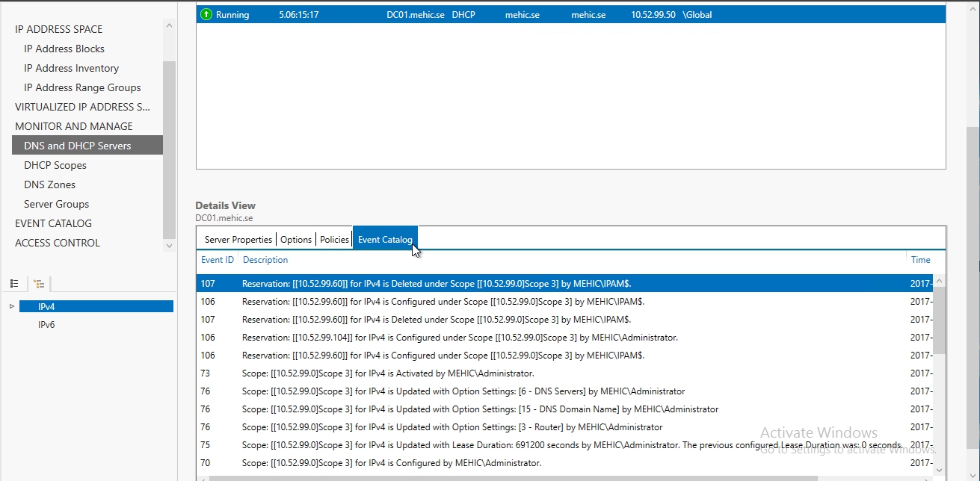Open the Policies tab
Image resolution: width=980 pixels, height=481 pixels.
click(x=334, y=240)
